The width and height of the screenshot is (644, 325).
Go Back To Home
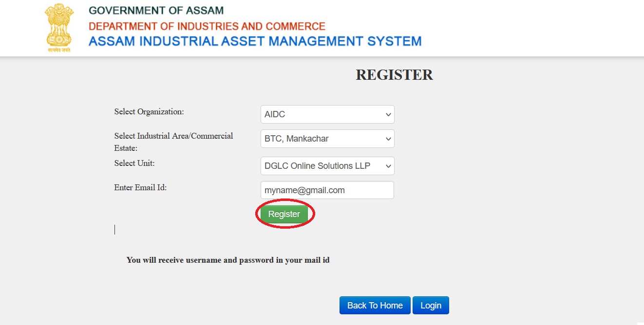tap(375, 306)
